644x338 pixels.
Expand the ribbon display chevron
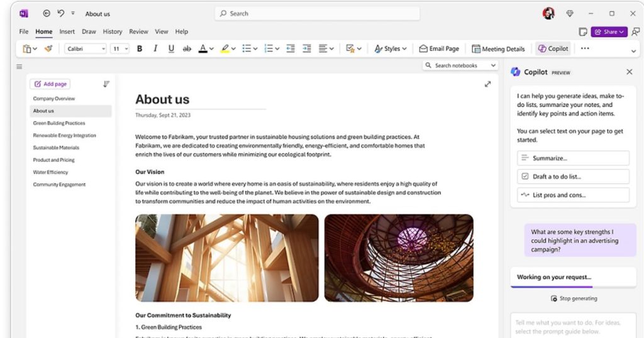click(633, 52)
